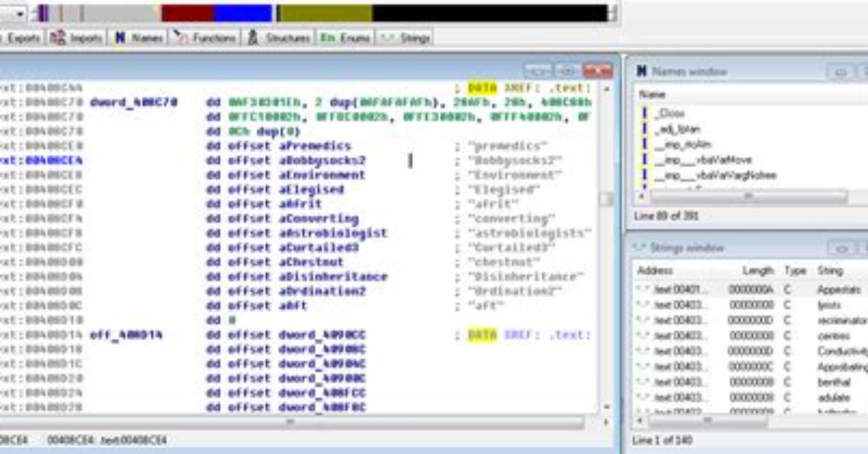The width and height of the screenshot is (868, 454).
Task: Click the disassembly horizontal scrollbar thumb
Action: click(290, 422)
